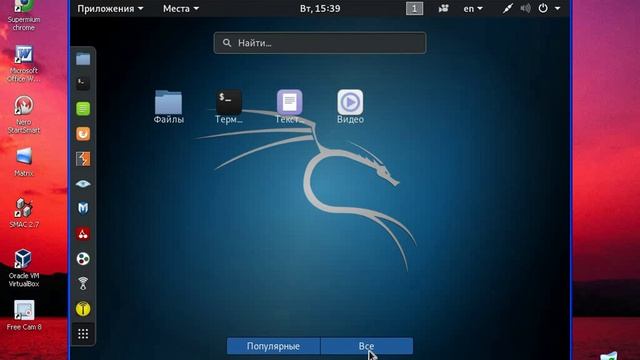Open the round multicolor ball dock icon
This screenshot has height=360, width=640.
83,259
